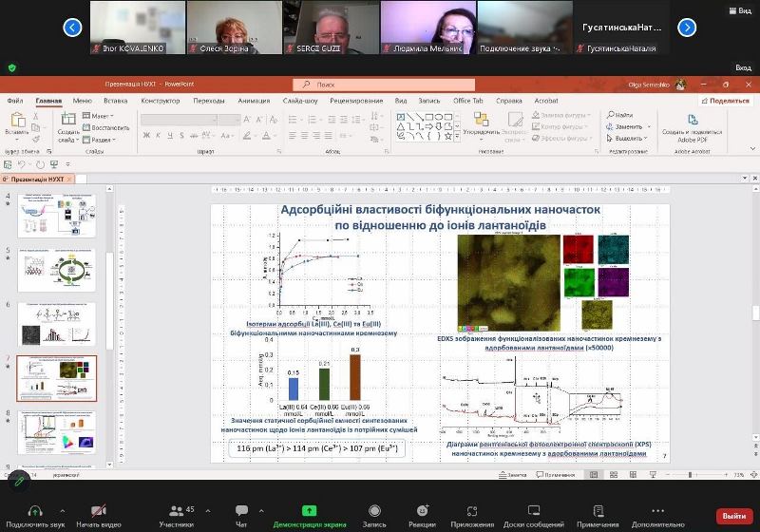Open Реакции reactions menu
Image resolution: width=760 pixels, height=532 pixels.
coord(423,510)
